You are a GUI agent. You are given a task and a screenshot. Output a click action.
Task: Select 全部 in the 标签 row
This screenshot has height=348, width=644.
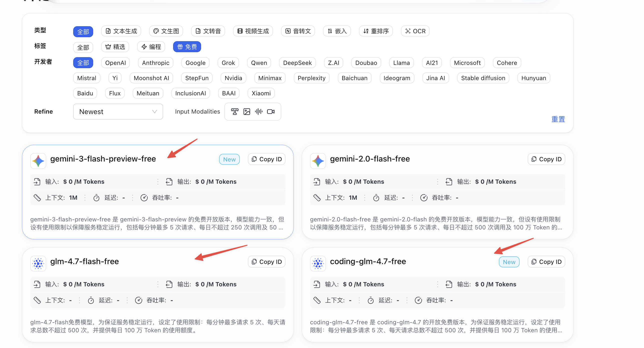[x=83, y=47]
